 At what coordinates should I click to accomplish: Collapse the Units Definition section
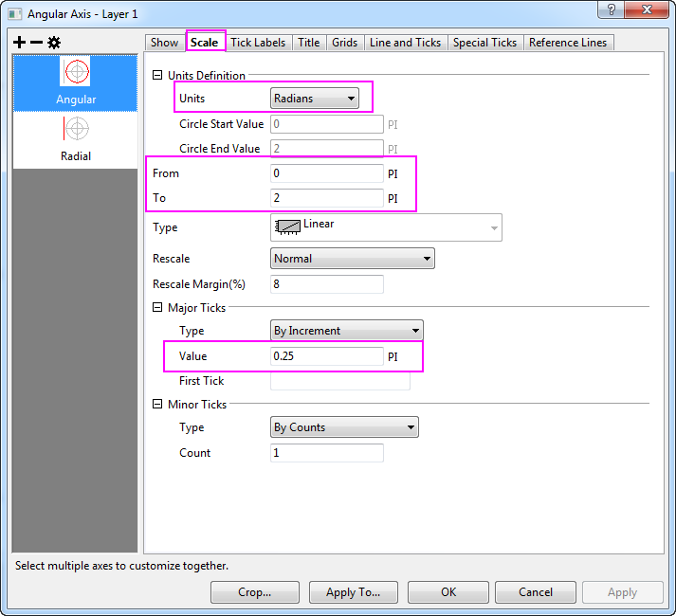click(x=157, y=76)
